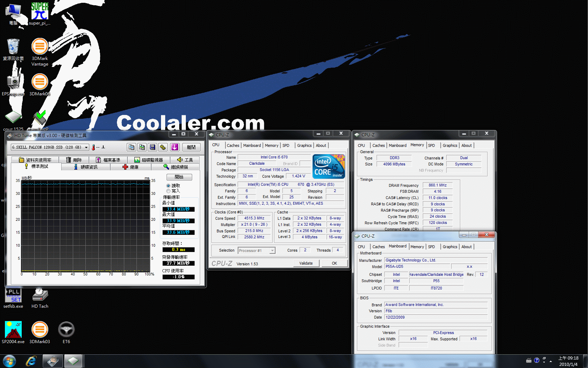Click the 離開 exit button in HD Tune
Screen dimensions: 588x368
(191, 147)
